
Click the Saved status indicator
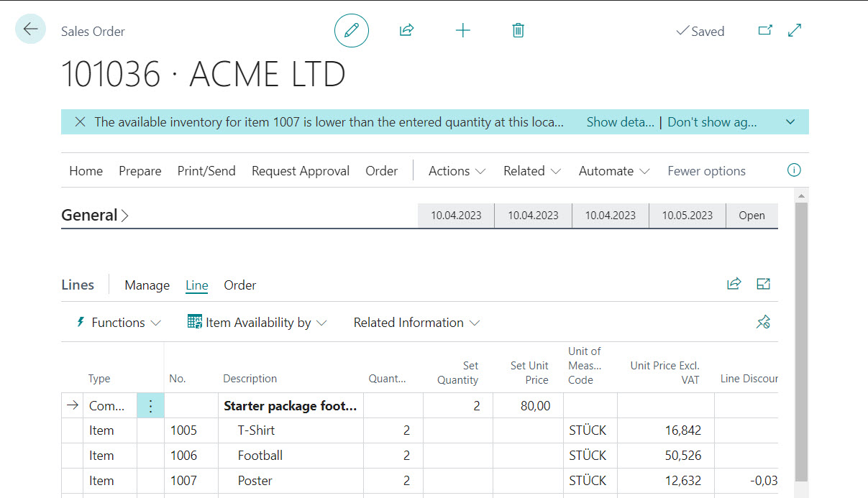[x=700, y=31]
